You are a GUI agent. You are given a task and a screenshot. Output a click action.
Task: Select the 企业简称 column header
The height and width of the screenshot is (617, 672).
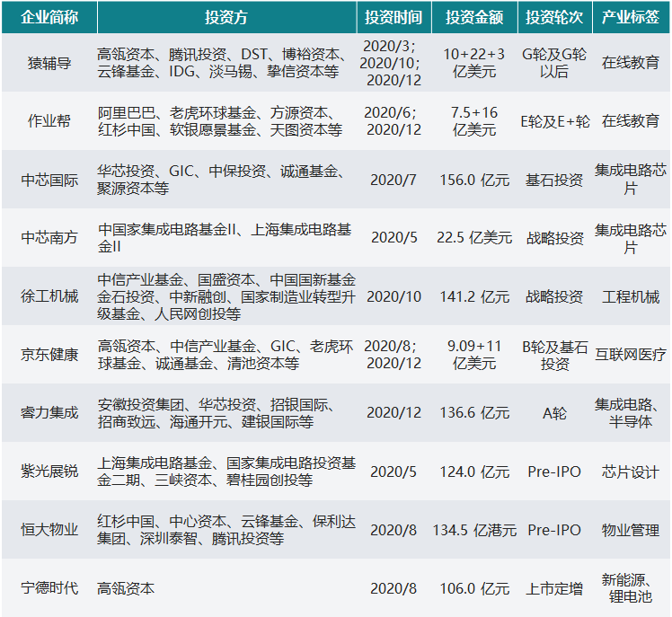coord(49,17)
